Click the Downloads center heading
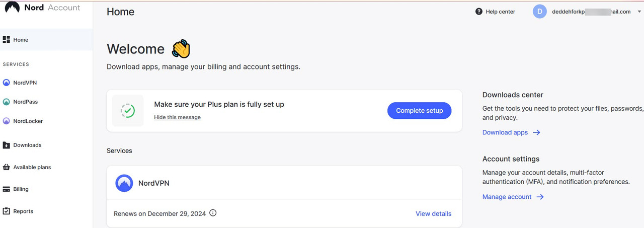Screen dimensions: 644x228 point(513,95)
